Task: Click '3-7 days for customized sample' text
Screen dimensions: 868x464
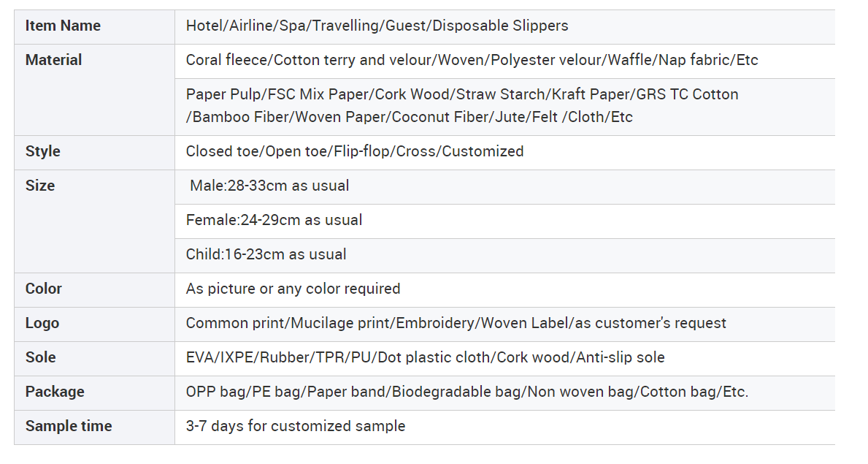Action: click(x=296, y=426)
